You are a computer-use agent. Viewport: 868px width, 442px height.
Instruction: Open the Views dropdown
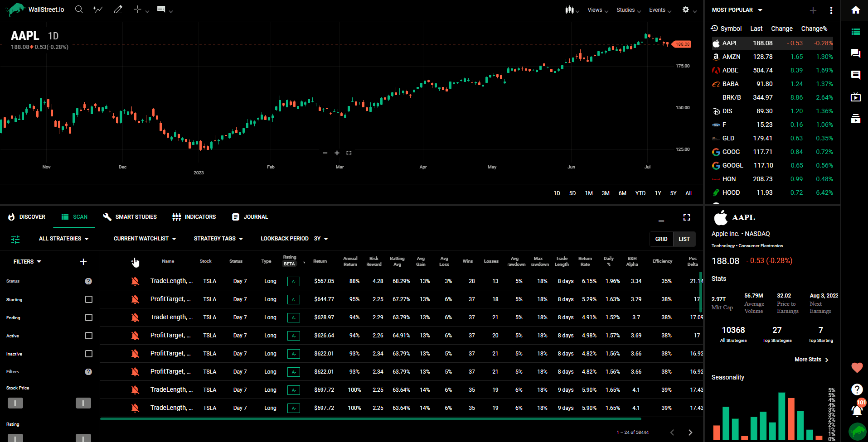point(598,10)
